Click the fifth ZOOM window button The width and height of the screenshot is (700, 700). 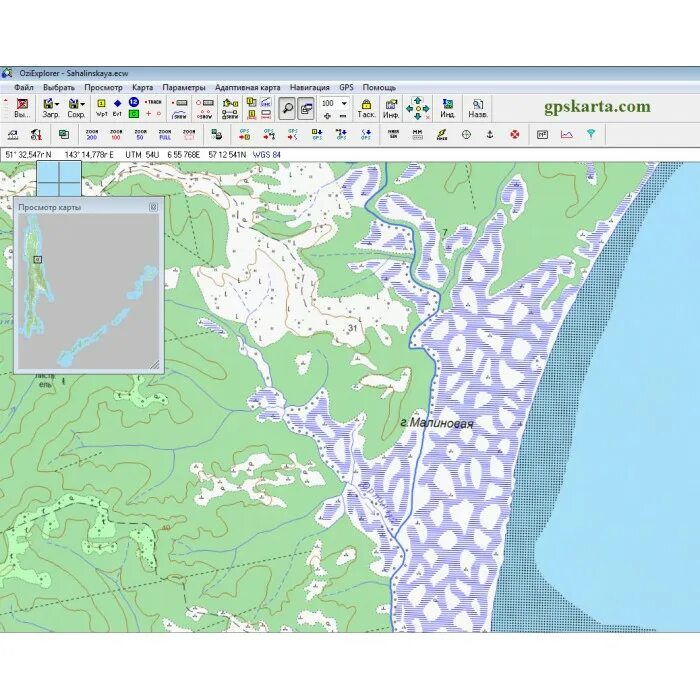[189, 134]
